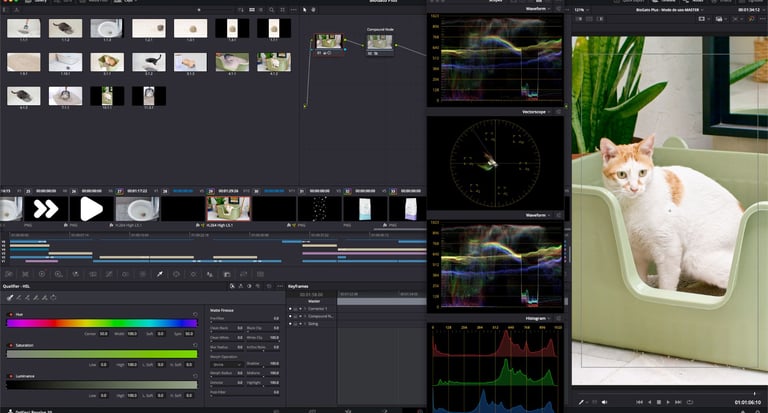Open the viewer zoom percentage dropdown
The width and height of the screenshot is (768, 413).
[x=581, y=9]
